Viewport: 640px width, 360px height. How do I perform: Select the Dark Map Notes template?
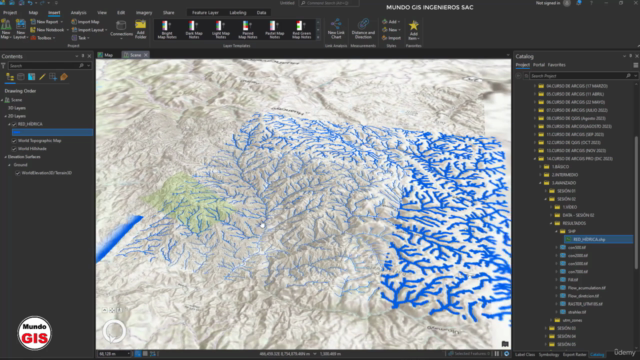pyautogui.click(x=194, y=29)
